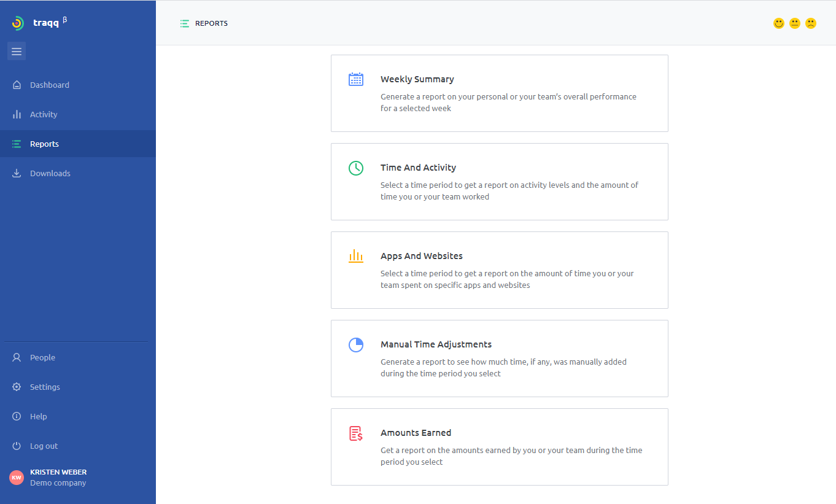Collapse the sidebar using the hamburger icon

17,51
